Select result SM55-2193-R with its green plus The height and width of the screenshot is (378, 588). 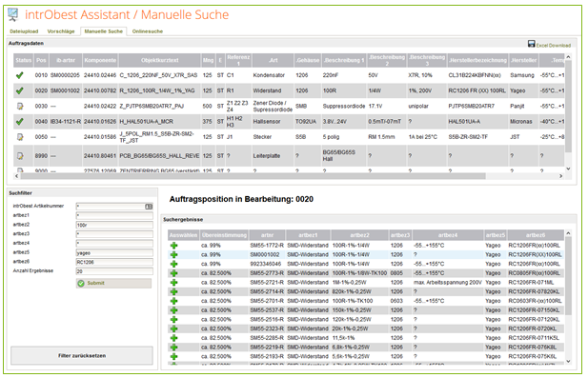174,357
